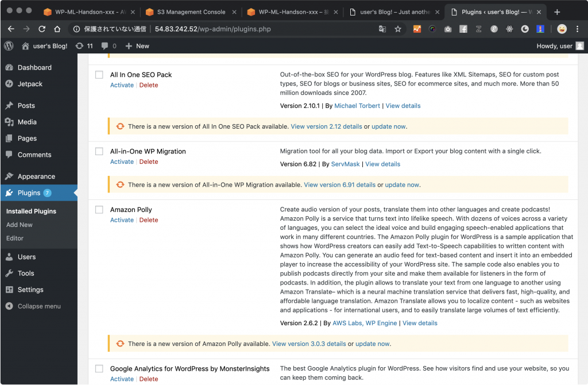Open View version 2.12 details
The image size is (588, 385).
(326, 126)
